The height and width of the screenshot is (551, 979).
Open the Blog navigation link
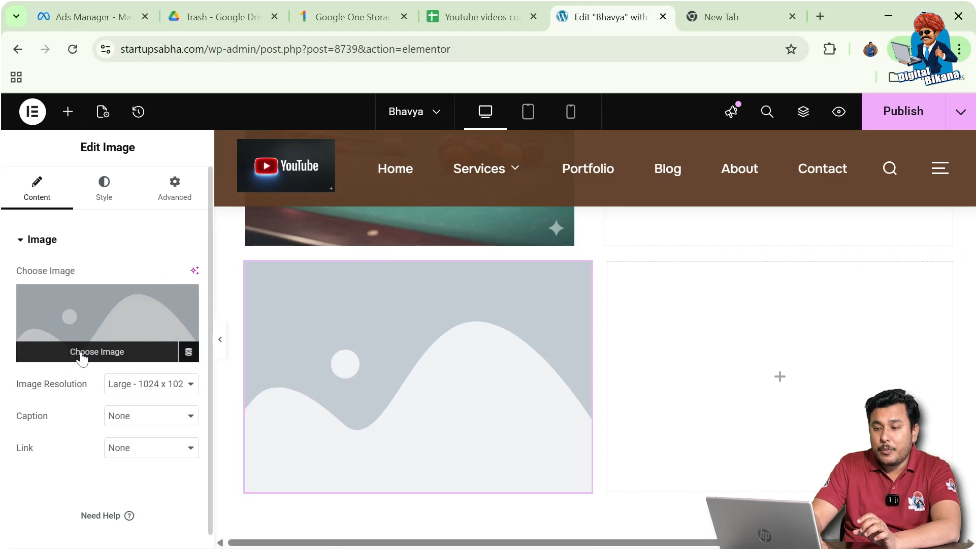[667, 168]
